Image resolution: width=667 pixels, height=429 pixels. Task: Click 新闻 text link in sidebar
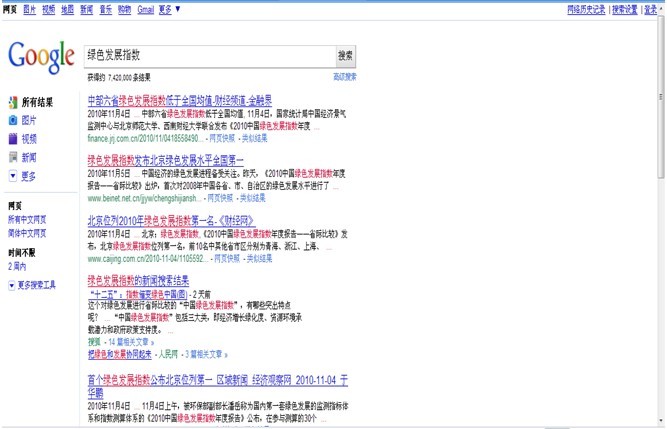point(29,157)
